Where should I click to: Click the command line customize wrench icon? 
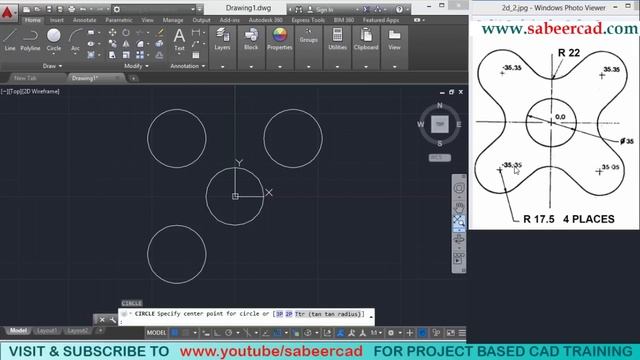tap(112, 320)
